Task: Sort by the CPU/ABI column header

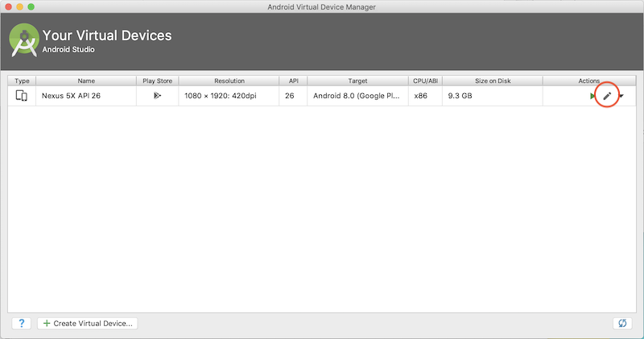Action: click(425, 81)
